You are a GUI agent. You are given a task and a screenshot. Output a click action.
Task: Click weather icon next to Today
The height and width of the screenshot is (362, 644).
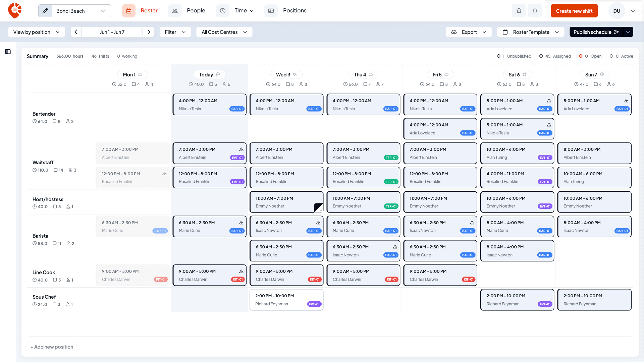point(218,74)
